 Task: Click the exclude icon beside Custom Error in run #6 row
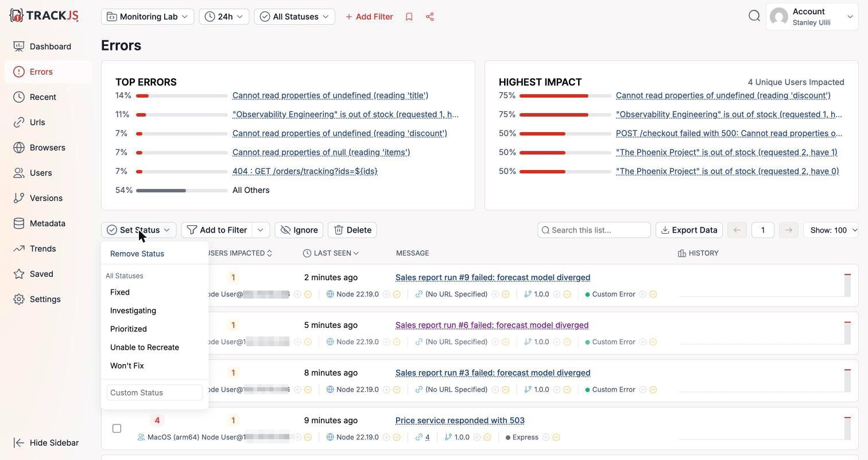[653, 342]
